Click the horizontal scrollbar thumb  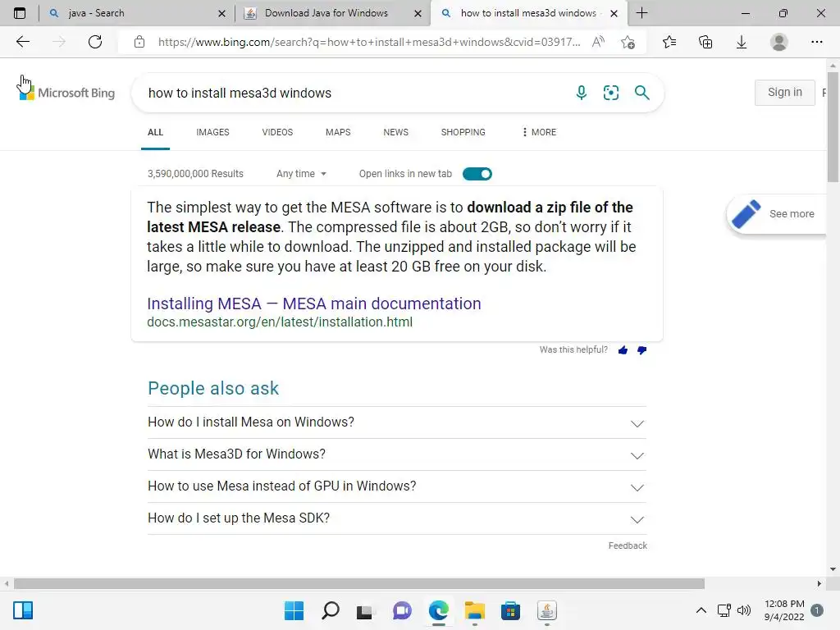click(359, 583)
